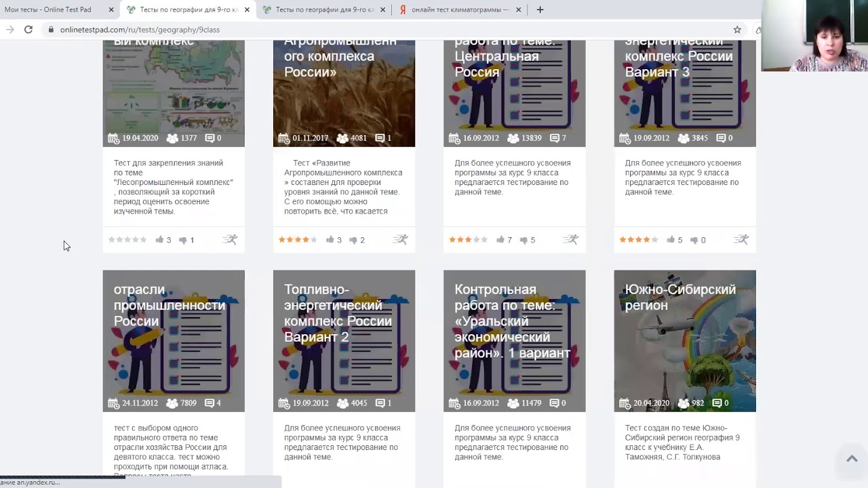This screenshot has height=488, width=868.
Task: Click the run icon on Лесопромышленный комплекс card
Action: [231, 239]
